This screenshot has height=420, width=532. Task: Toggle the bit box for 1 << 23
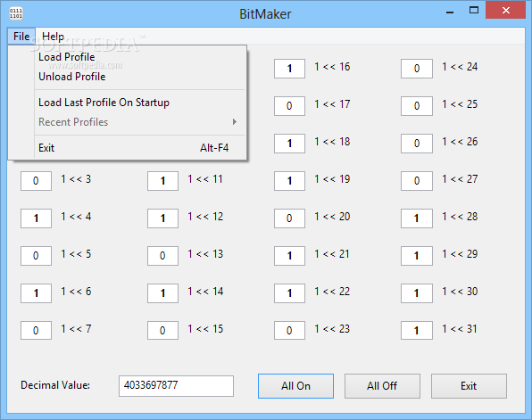(x=289, y=331)
